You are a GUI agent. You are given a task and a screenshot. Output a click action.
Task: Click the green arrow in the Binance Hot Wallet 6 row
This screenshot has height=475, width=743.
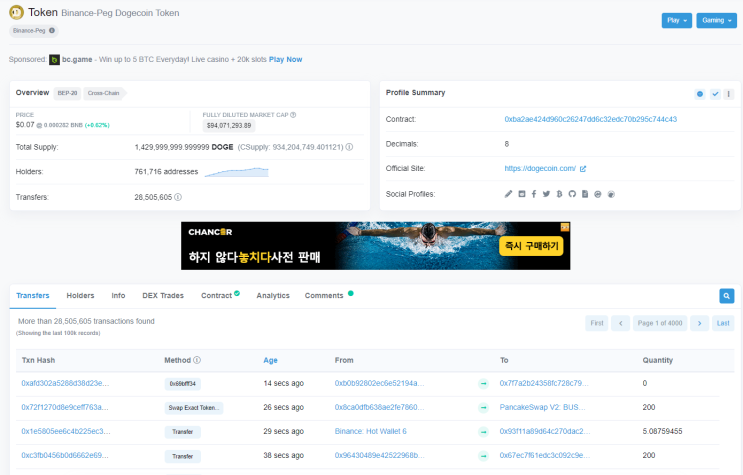point(483,432)
